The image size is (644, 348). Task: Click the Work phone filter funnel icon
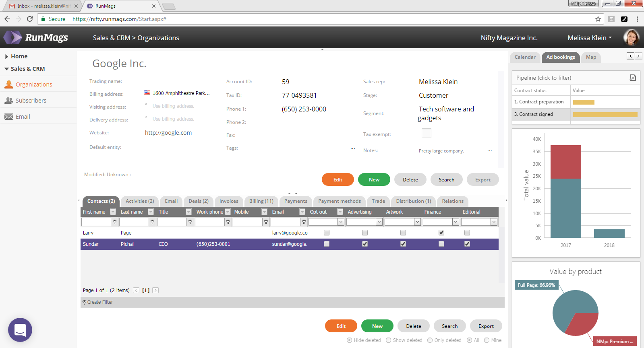(228, 222)
